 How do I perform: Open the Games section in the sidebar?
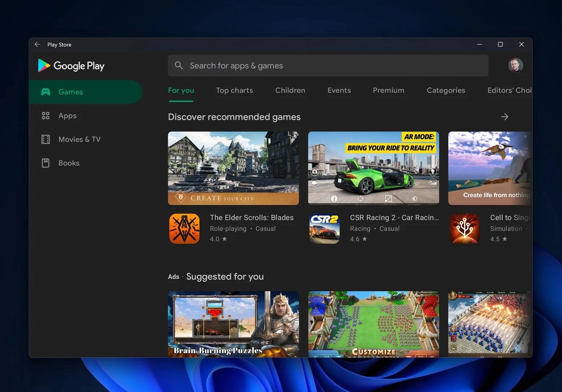pos(86,92)
